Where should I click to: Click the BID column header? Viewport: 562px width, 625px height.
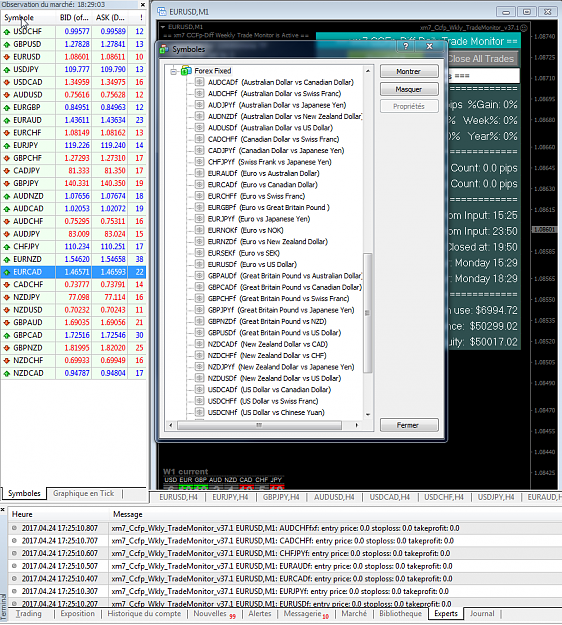coord(74,18)
